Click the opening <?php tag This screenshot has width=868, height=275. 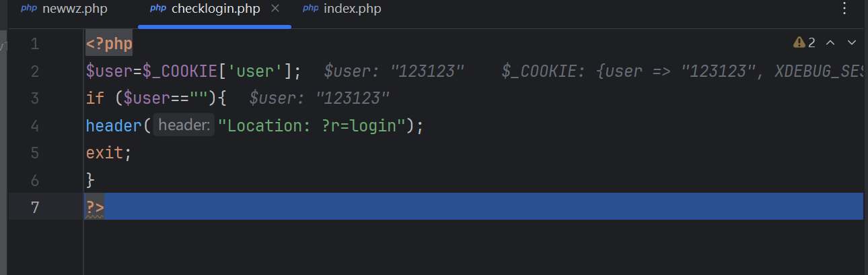(109, 44)
